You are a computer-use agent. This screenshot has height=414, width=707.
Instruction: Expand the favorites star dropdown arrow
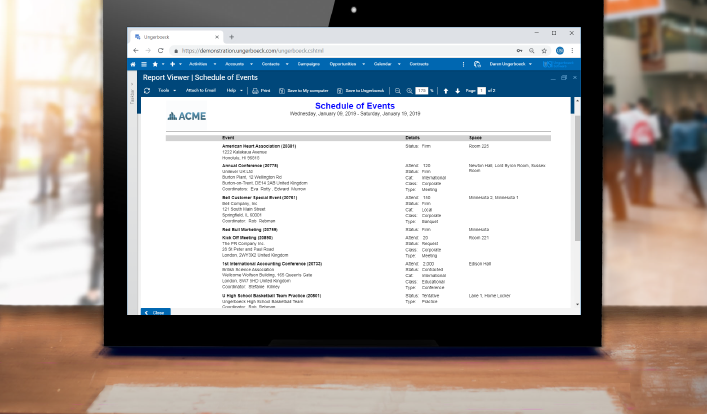pyautogui.click(x=163, y=64)
